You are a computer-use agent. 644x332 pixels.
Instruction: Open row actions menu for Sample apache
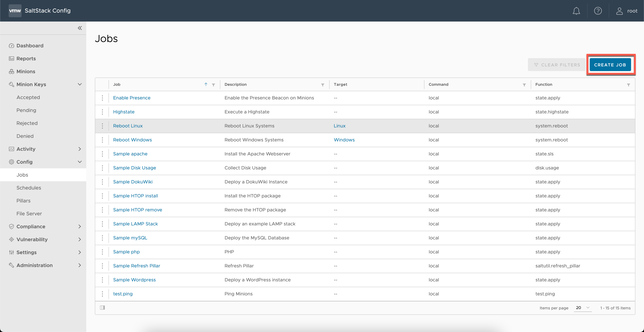click(102, 154)
